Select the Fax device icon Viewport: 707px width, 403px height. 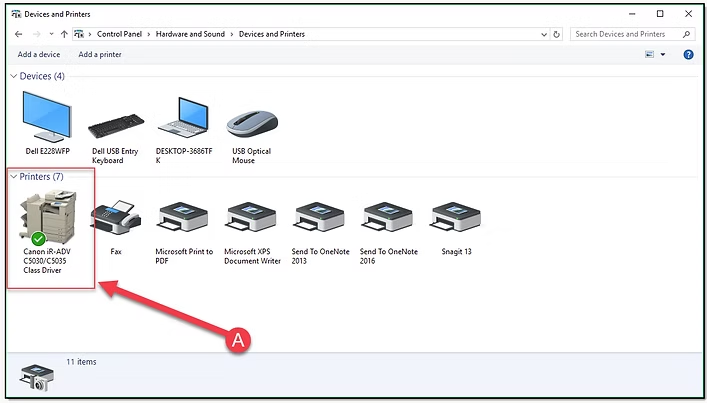pyautogui.click(x=115, y=217)
